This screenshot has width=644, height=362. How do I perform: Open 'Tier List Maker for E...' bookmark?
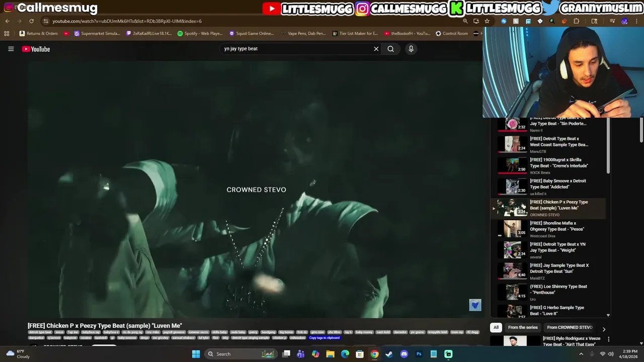click(355, 34)
